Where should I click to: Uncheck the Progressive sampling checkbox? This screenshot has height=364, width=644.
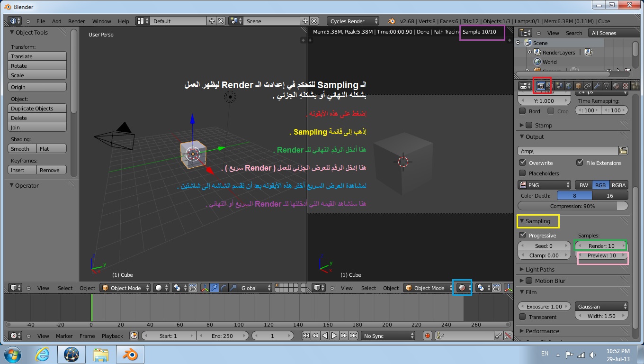523,235
